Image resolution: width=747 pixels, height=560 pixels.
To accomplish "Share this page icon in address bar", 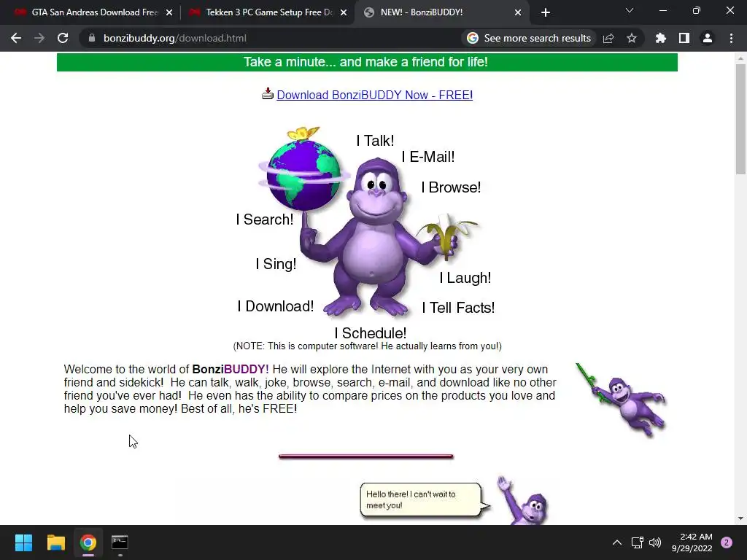I will pyautogui.click(x=608, y=38).
